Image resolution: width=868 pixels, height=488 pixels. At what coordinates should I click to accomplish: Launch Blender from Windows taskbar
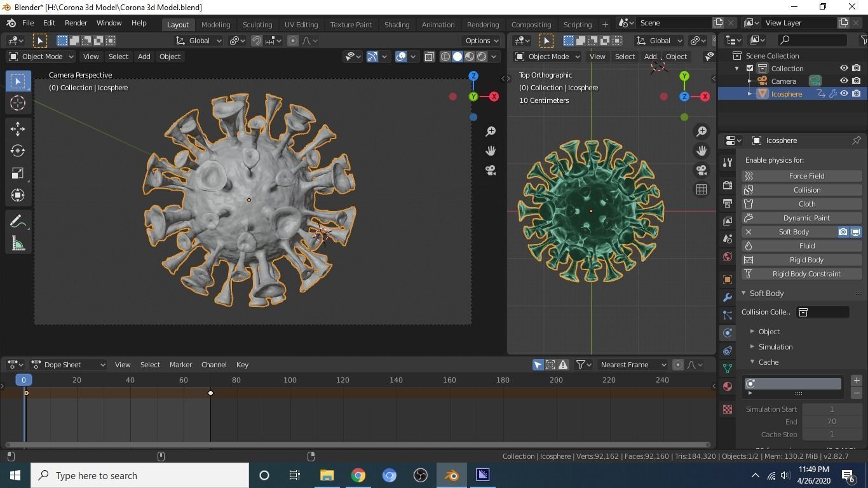(x=452, y=475)
